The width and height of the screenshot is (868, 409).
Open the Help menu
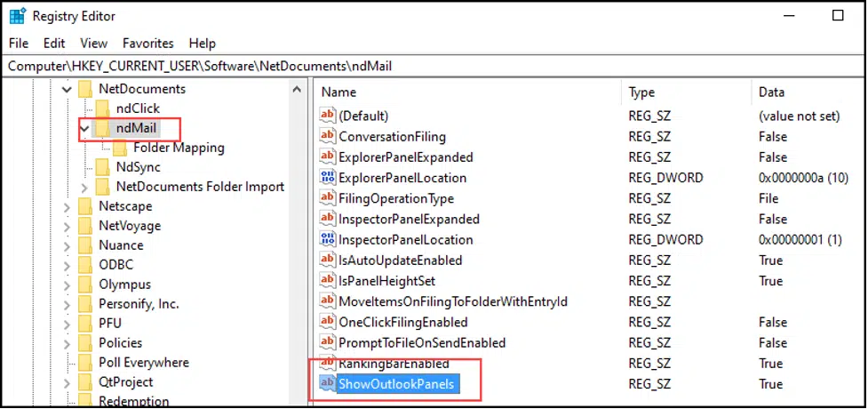[x=202, y=44]
